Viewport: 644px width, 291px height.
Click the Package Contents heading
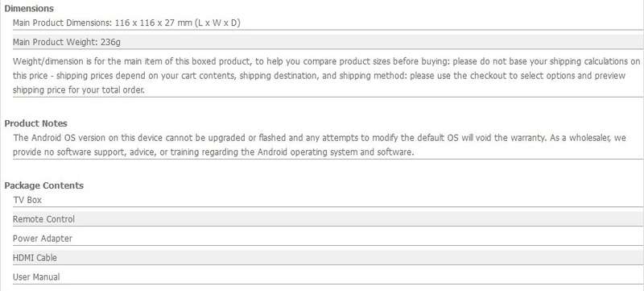(44, 185)
